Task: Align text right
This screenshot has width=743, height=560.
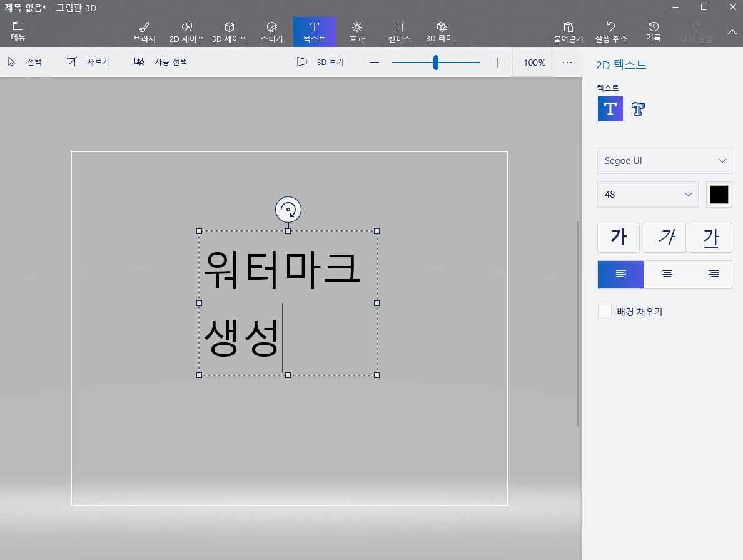Action: pyautogui.click(x=713, y=275)
